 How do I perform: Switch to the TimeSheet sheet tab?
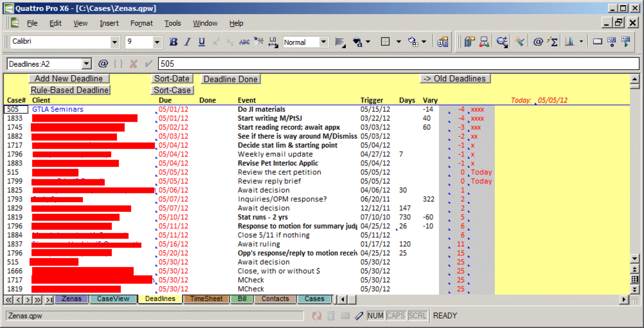206,299
